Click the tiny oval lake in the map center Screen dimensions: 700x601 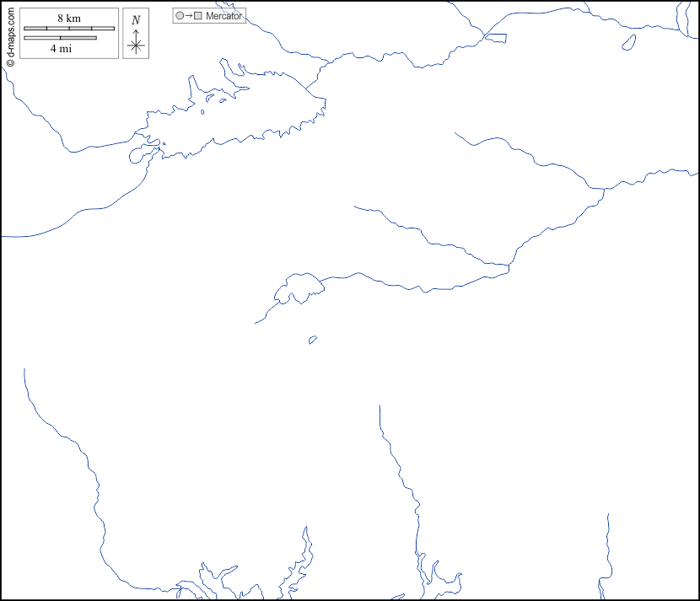[x=313, y=340]
